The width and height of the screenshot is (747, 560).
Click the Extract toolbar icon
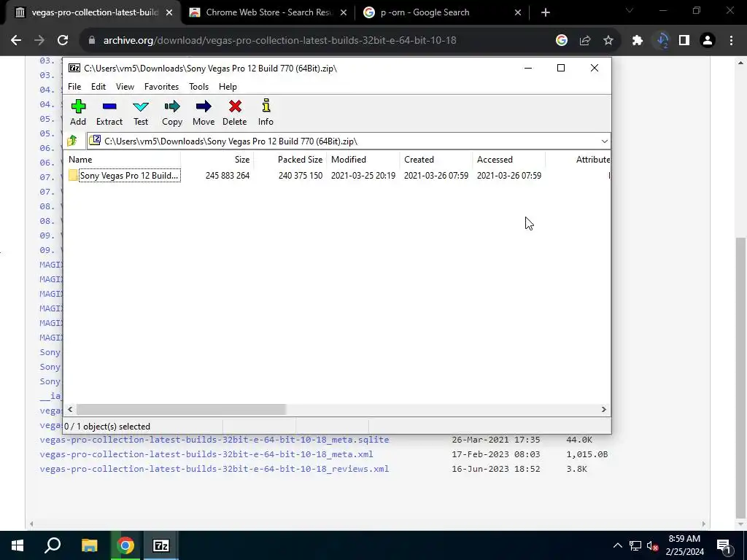tap(109, 113)
